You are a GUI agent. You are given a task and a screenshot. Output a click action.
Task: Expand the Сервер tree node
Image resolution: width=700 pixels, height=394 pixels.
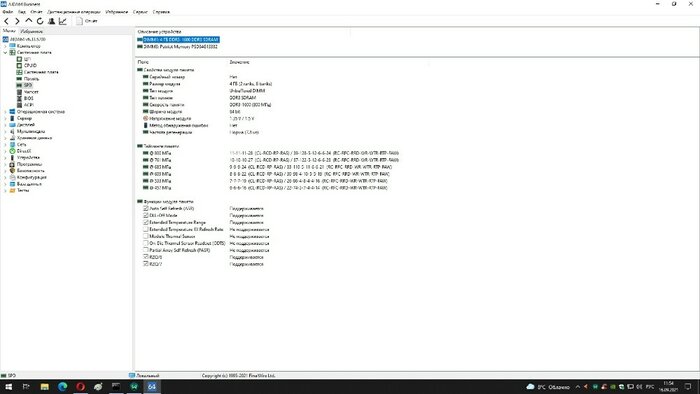5,118
